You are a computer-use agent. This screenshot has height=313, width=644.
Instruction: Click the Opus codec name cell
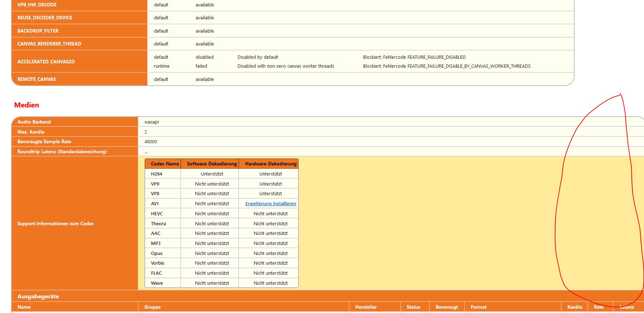pos(157,254)
